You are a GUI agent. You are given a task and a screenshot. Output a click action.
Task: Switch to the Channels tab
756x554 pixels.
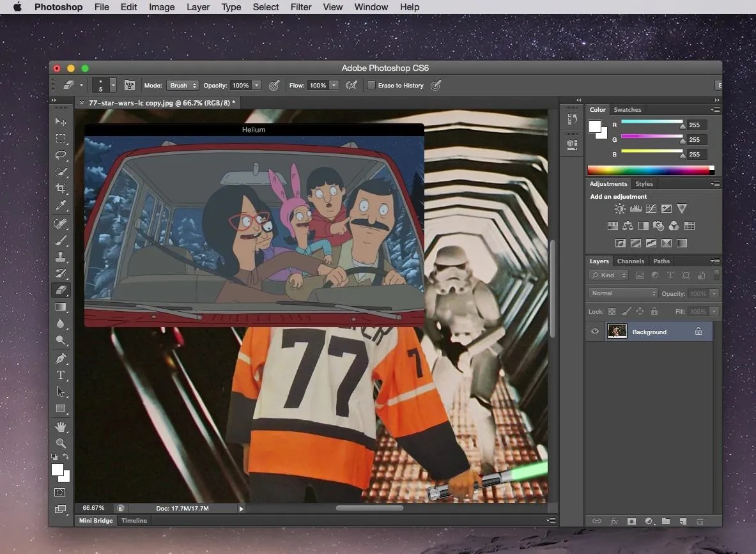coord(630,261)
